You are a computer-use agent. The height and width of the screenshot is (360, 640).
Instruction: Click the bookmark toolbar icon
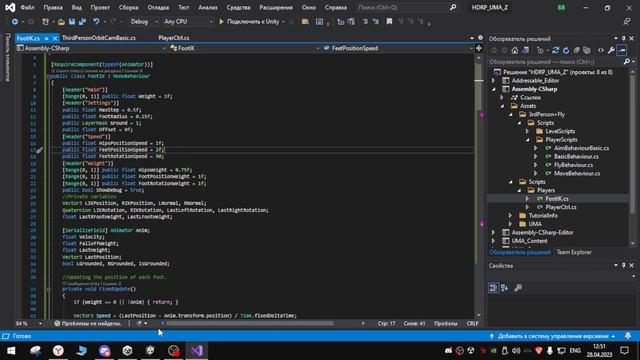coord(389,22)
